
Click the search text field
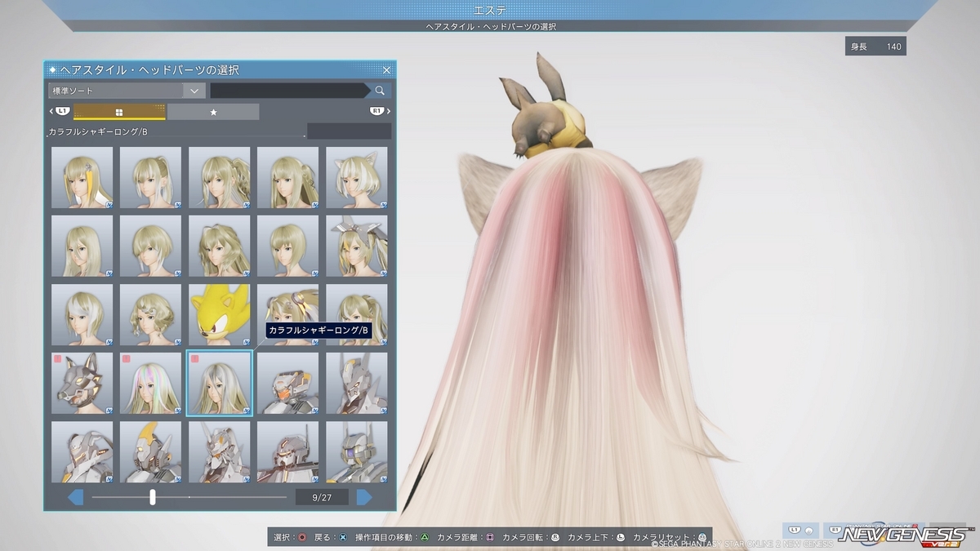[x=289, y=91]
